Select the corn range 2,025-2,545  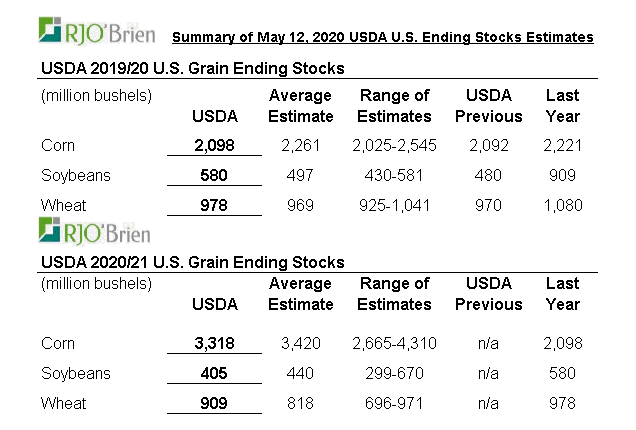point(394,146)
